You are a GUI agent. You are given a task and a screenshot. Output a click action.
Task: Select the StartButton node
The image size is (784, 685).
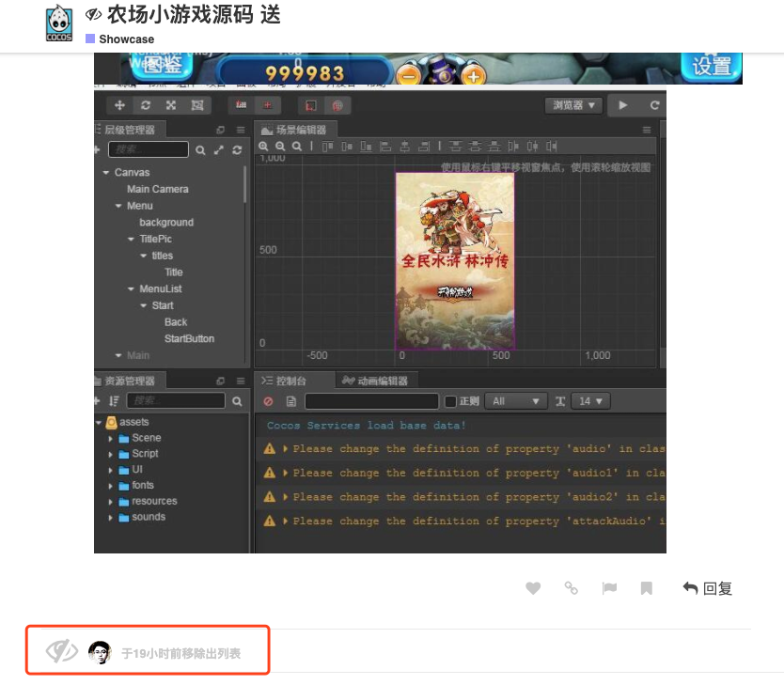pyautogui.click(x=189, y=339)
